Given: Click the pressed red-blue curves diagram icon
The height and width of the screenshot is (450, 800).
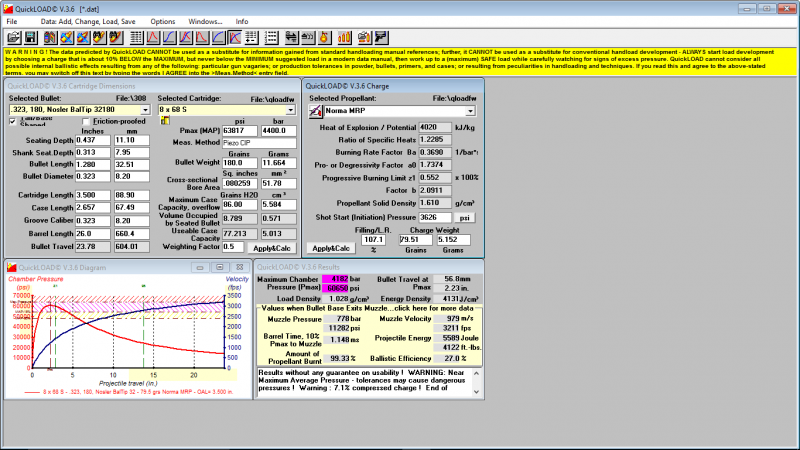Looking at the screenshot, I should (235, 37).
